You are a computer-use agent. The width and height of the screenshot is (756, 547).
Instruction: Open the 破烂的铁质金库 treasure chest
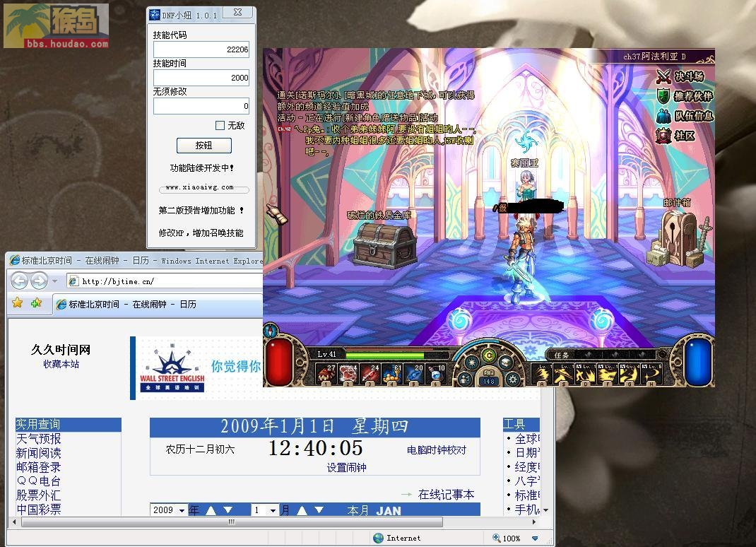[x=384, y=246]
